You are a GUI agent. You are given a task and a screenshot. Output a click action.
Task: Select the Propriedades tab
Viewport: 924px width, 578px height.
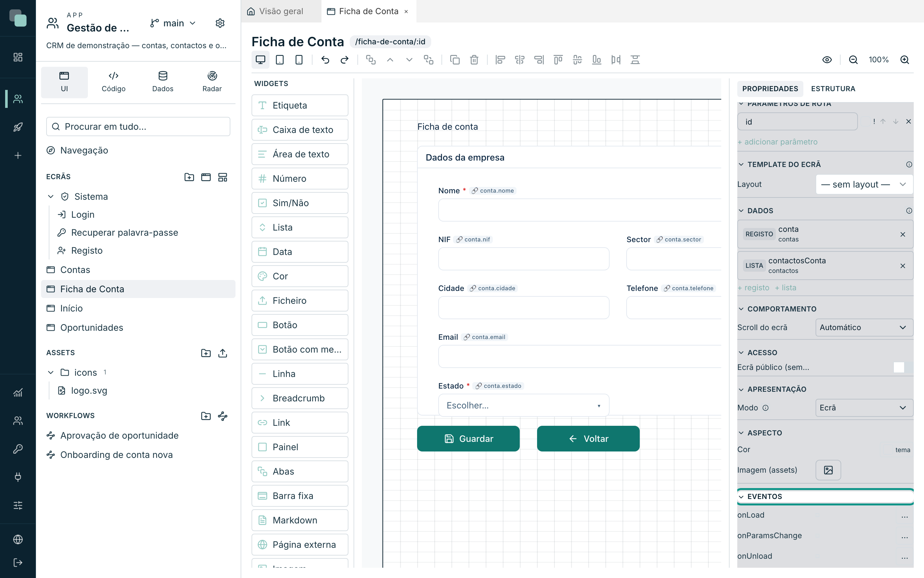pos(770,89)
